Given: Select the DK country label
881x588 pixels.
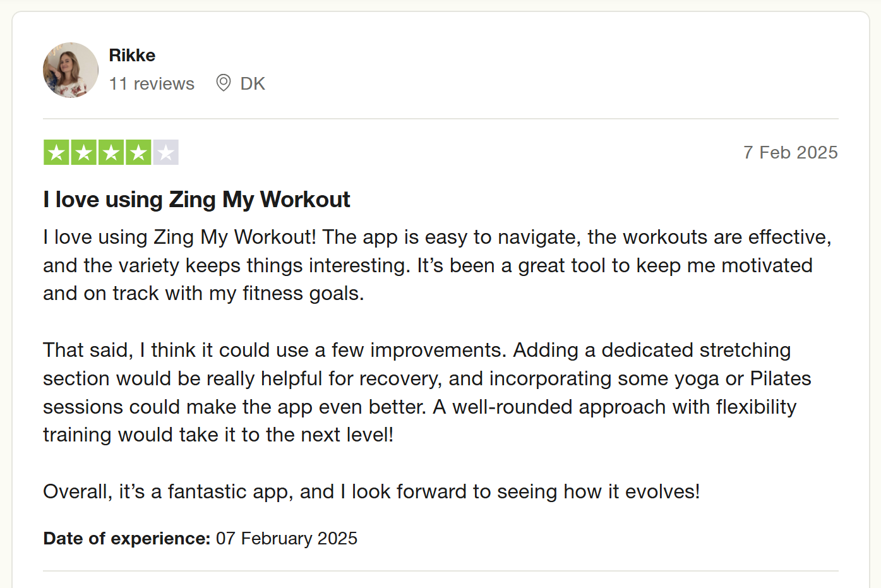Looking at the screenshot, I should click(x=253, y=83).
